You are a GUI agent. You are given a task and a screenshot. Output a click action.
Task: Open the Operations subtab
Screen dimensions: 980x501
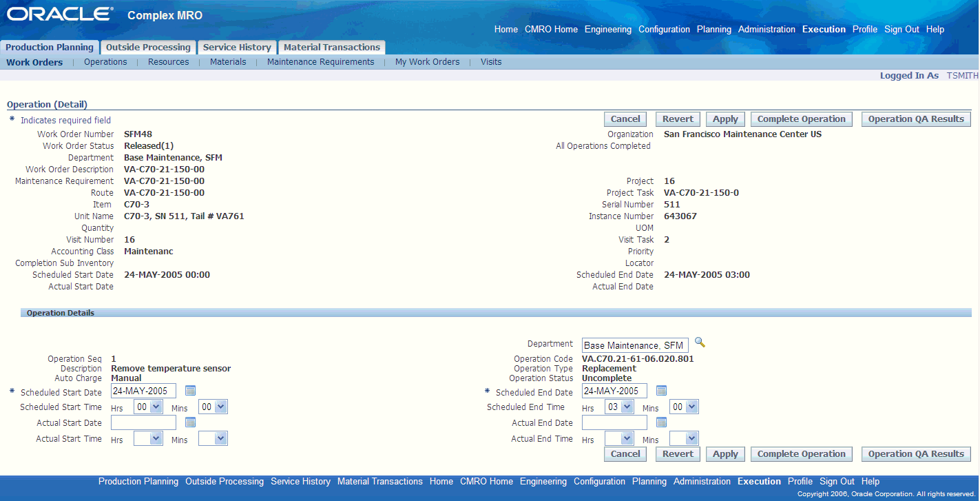point(105,62)
